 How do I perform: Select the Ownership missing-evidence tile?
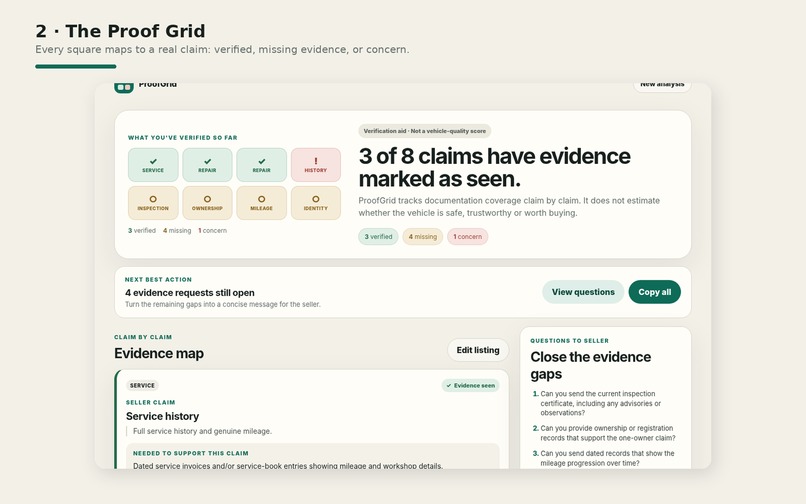(207, 203)
